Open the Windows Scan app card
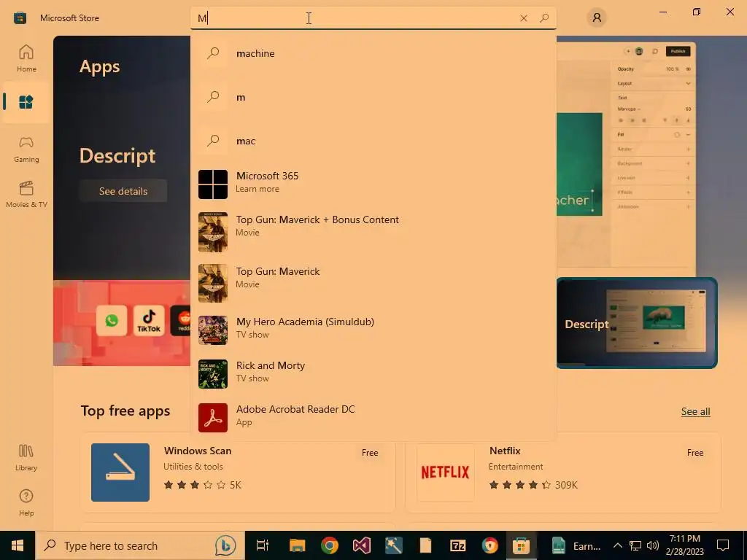Screen dimensions: 747x560 (x=238, y=472)
